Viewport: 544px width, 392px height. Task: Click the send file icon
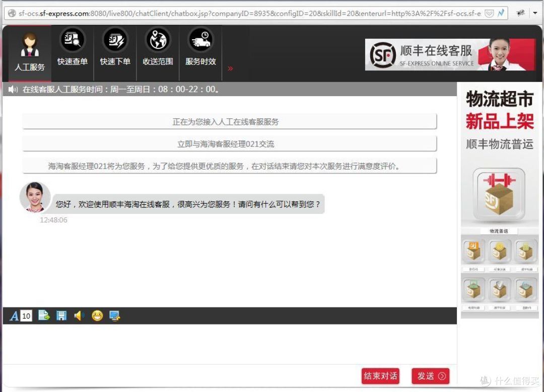(x=44, y=316)
